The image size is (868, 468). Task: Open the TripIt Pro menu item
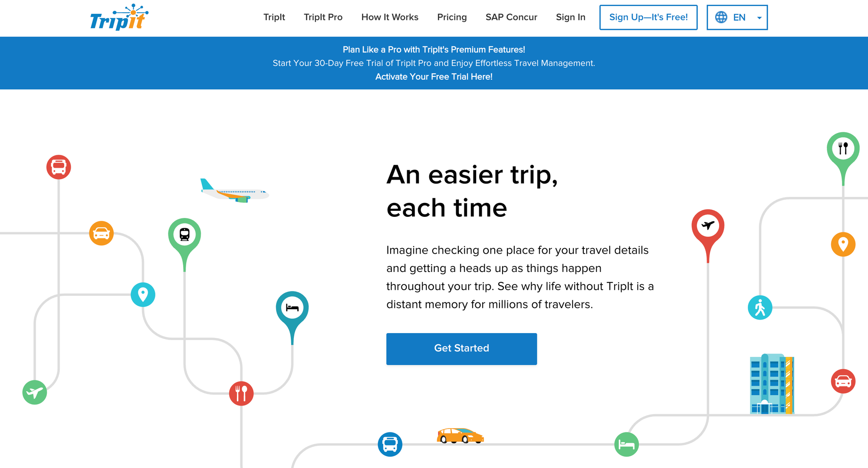[x=323, y=17]
